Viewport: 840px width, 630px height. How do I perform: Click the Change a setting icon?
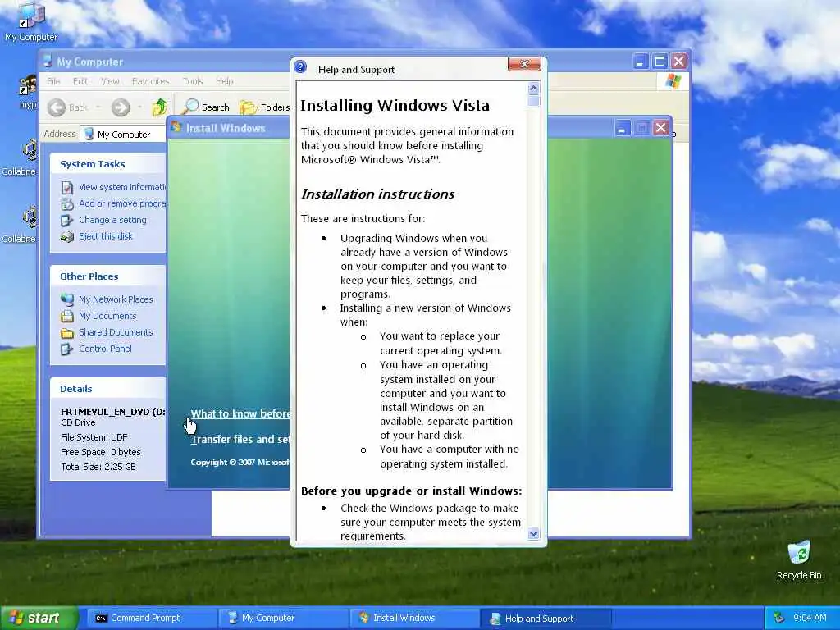click(x=67, y=220)
